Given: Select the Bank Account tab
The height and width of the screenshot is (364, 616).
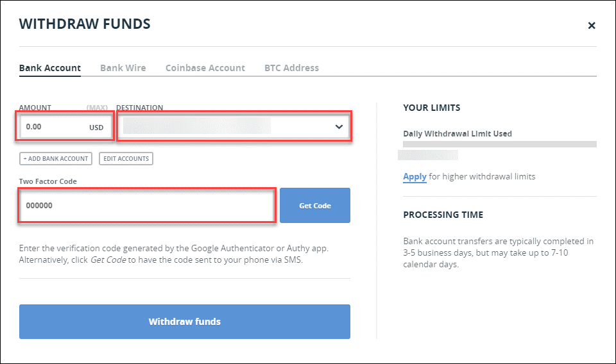Looking at the screenshot, I should tap(50, 68).
